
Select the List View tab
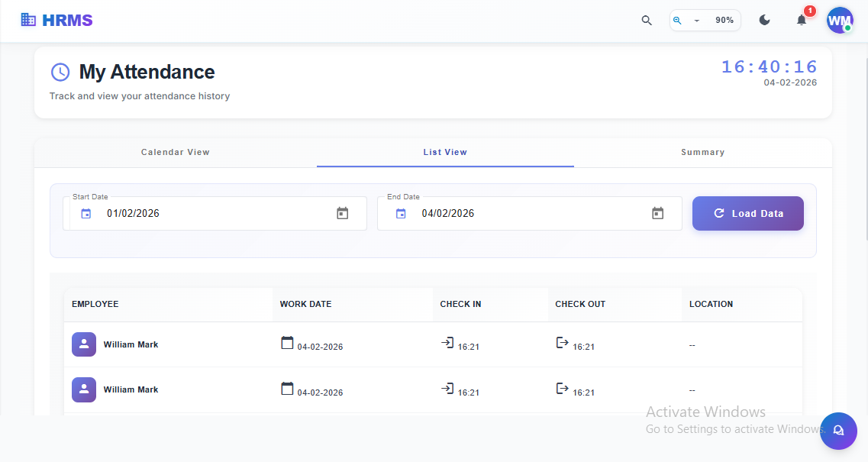(x=445, y=152)
